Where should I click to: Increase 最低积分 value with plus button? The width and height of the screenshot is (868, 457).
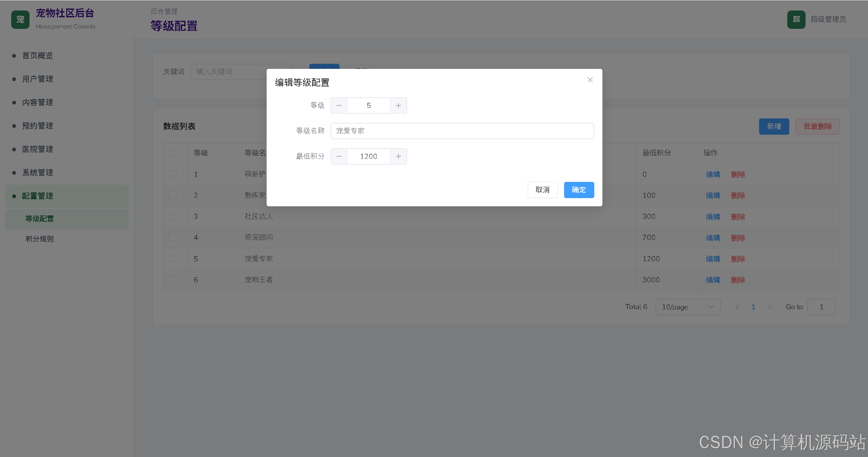point(398,156)
